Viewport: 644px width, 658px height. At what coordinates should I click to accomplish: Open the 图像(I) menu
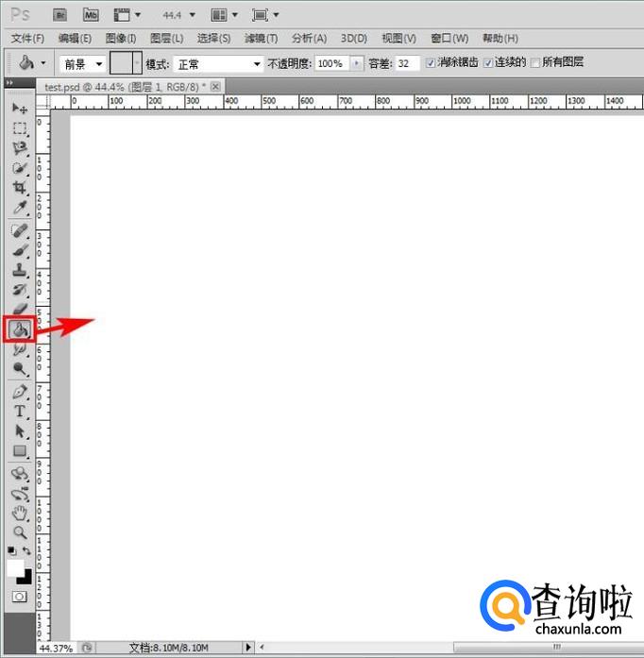121,38
